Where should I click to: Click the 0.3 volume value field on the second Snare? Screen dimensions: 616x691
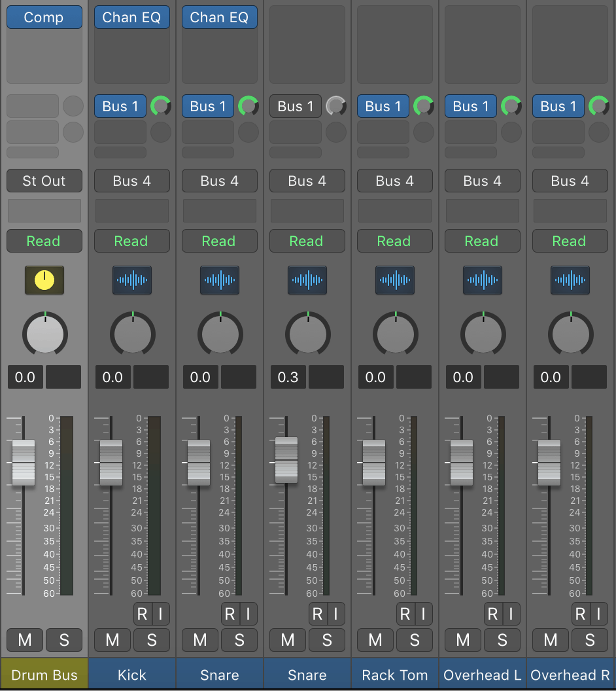coord(288,377)
